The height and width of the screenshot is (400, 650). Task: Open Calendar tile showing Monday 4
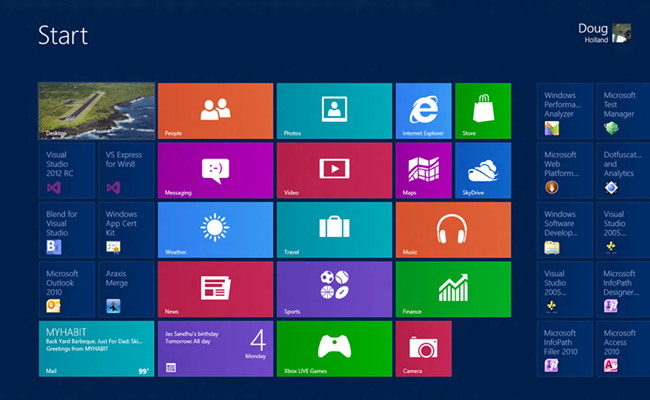[x=215, y=348]
